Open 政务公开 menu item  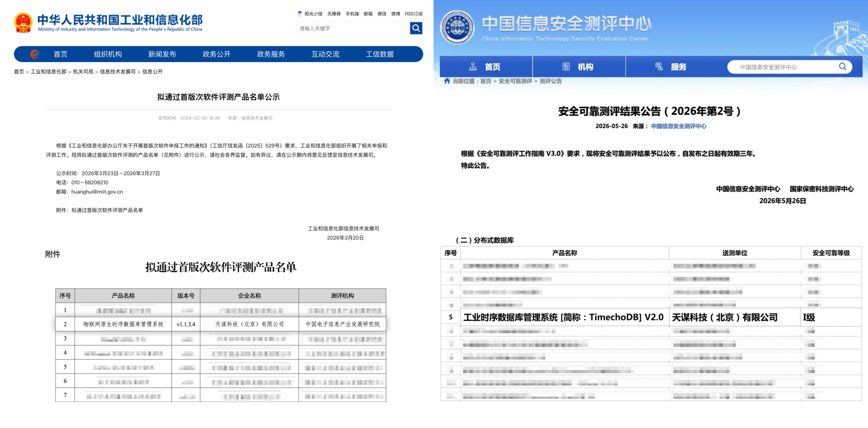[217, 54]
